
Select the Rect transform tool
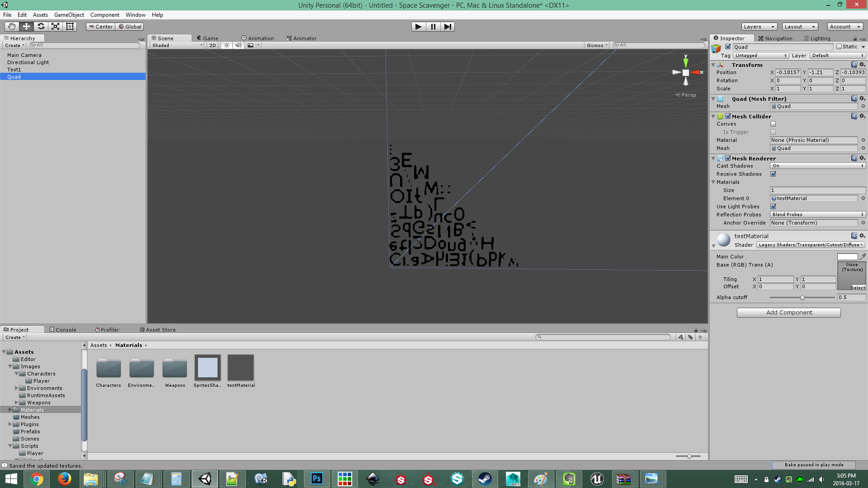point(70,27)
